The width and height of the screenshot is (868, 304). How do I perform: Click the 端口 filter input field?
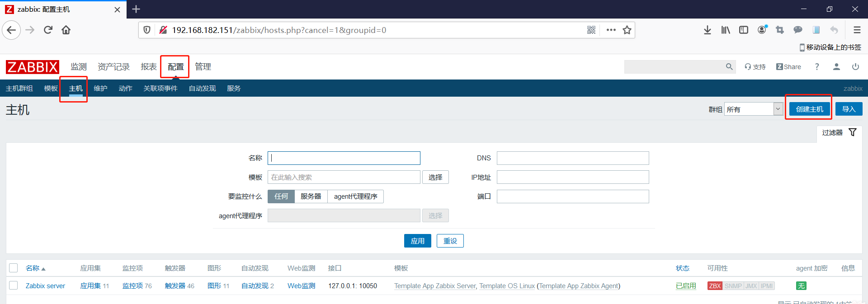coord(573,196)
